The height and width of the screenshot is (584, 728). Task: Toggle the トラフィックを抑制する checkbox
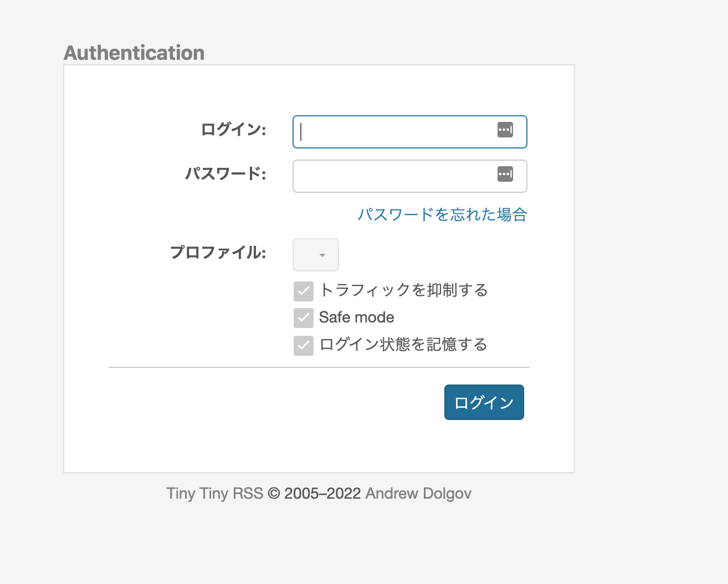click(x=304, y=291)
